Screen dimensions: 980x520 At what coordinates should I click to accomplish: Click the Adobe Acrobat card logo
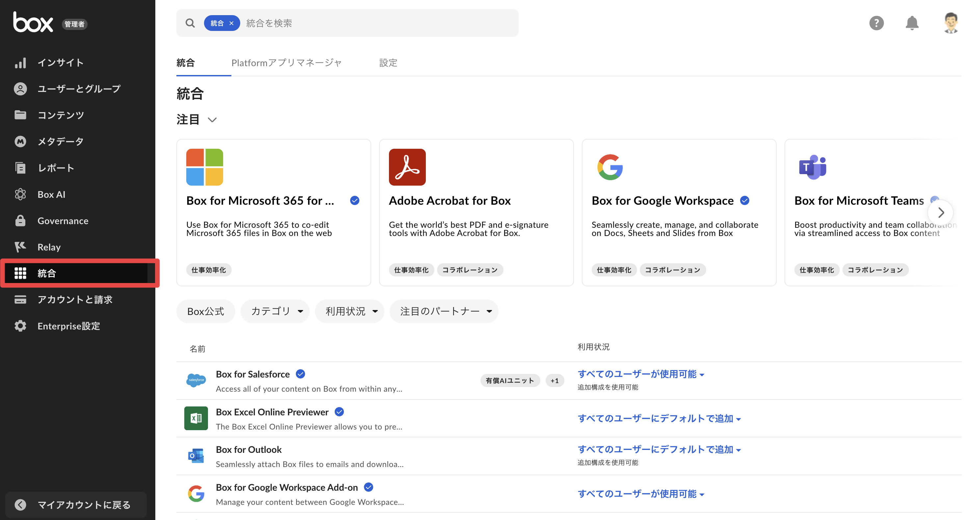pos(407,167)
